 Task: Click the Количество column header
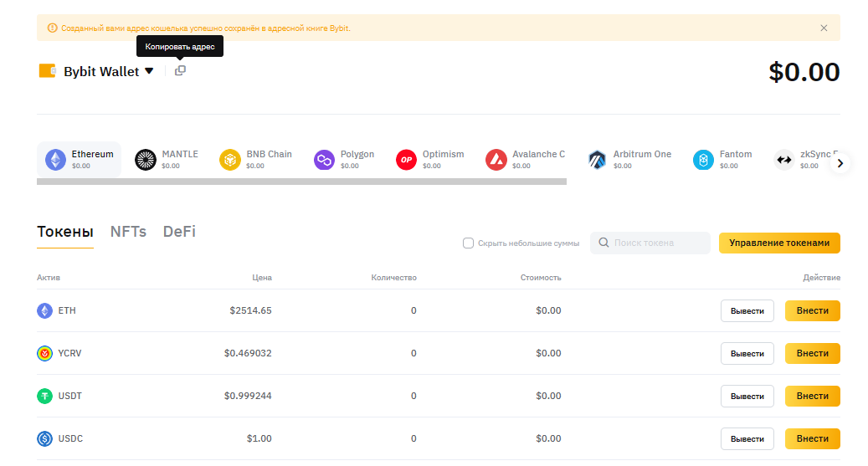pyautogui.click(x=393, y=277)
